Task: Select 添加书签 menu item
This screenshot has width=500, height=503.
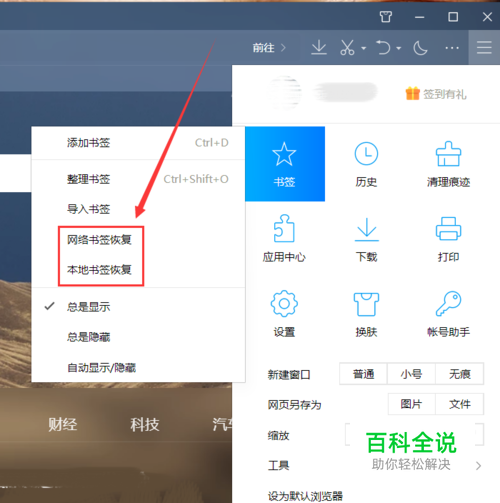Action: 138,143
